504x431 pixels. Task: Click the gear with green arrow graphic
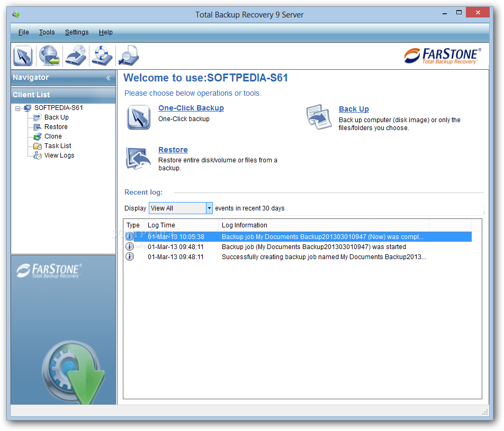coord(73,372)
